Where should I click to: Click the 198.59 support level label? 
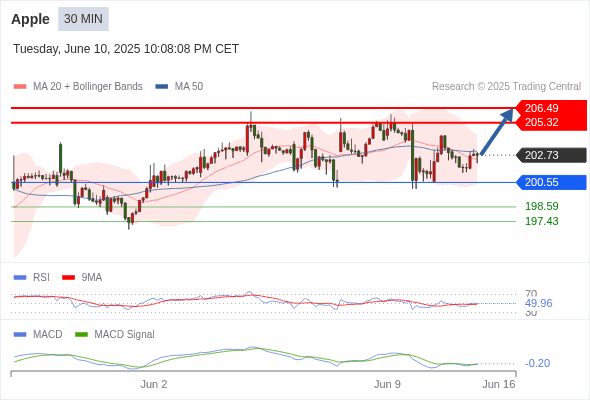(541, 206)
